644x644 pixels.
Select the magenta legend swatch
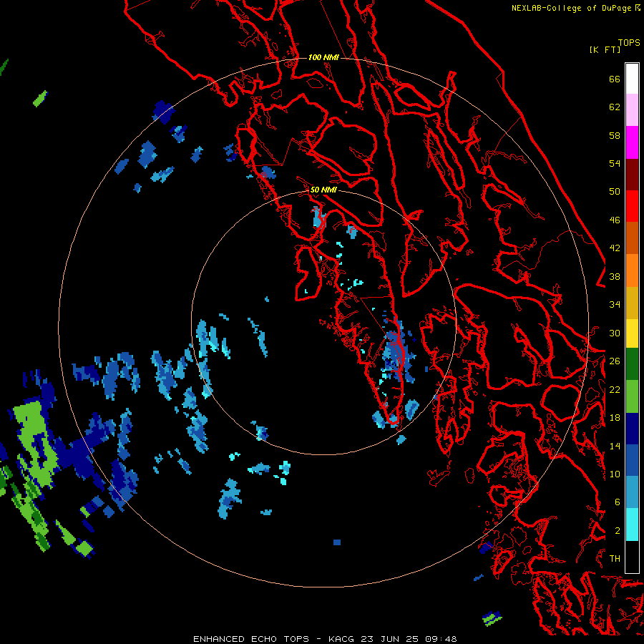[x=632, y=142]
